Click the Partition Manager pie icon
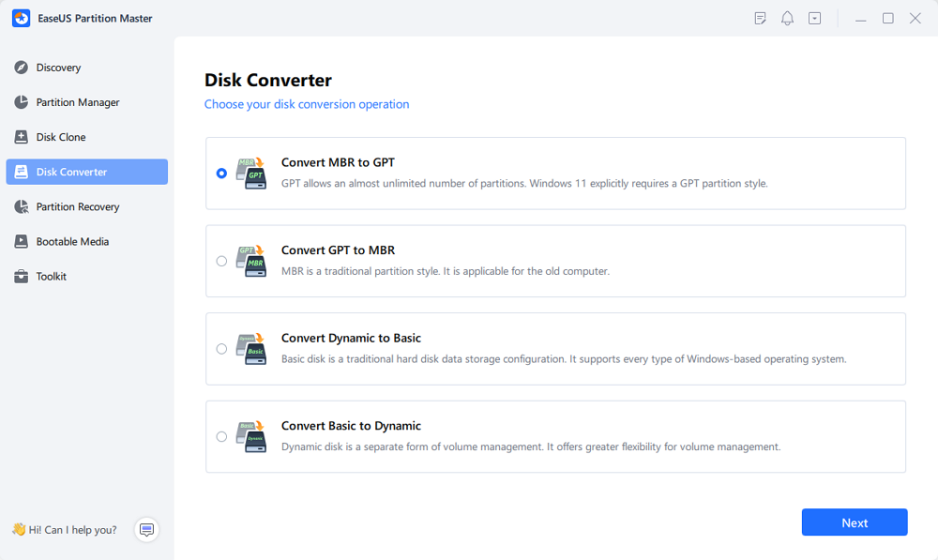Viewport: 938px width, 560px height. click(21, 102)
